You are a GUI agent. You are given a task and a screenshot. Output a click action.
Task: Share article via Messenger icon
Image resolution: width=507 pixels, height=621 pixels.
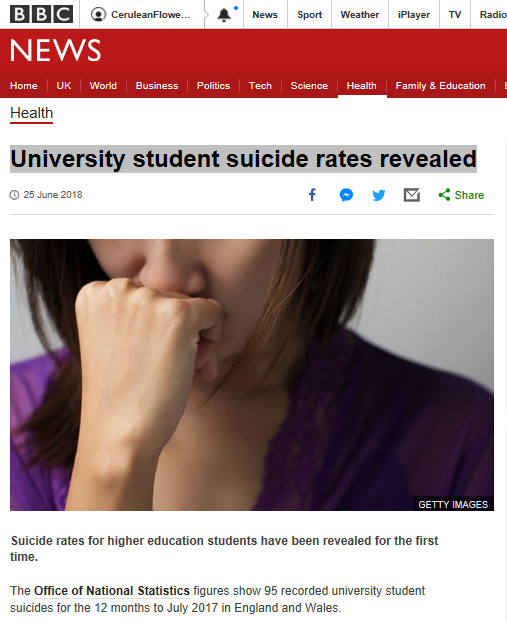tap(346, 195)
